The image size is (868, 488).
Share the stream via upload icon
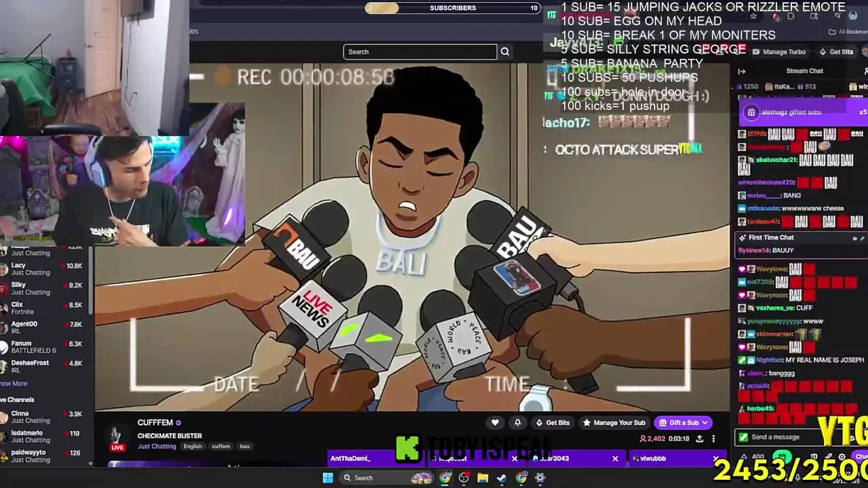coord(700,439)
